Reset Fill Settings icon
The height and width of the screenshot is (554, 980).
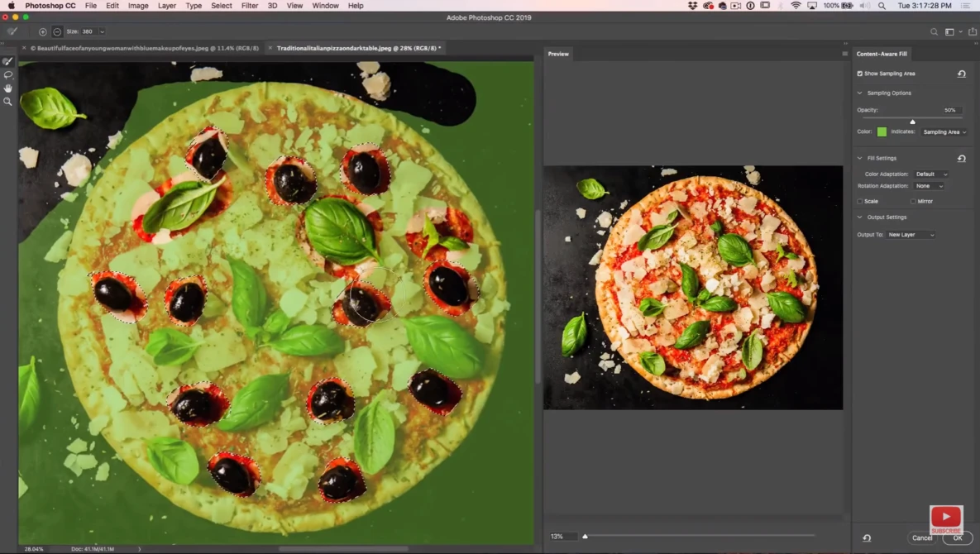tap(961, 159)
